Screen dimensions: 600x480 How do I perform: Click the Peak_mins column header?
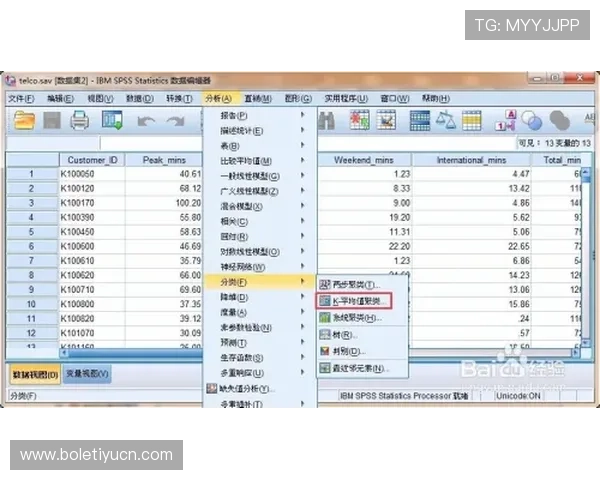(164, 160)
